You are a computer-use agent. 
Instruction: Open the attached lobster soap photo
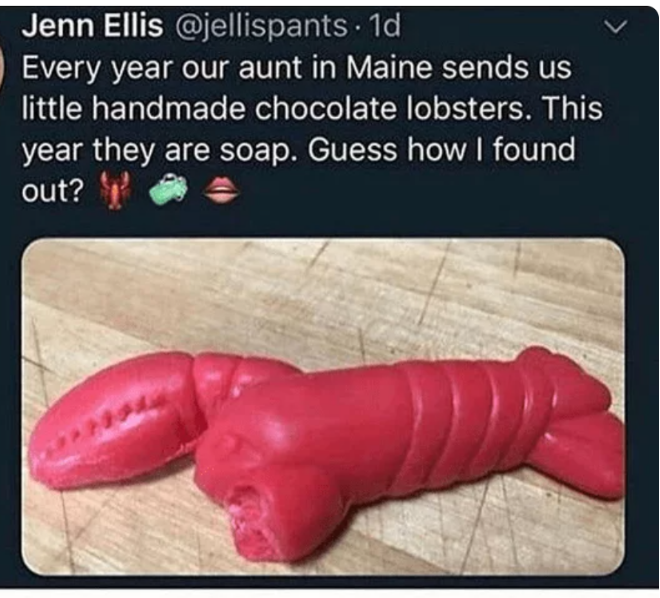click(x=323, y=406)
